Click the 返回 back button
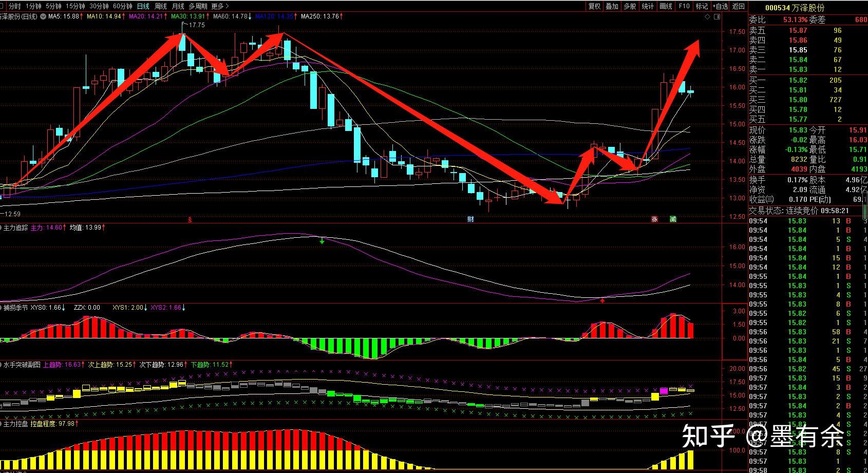This screenshot has height=473, width=868. pyautogui.click(x=739, y=6)
